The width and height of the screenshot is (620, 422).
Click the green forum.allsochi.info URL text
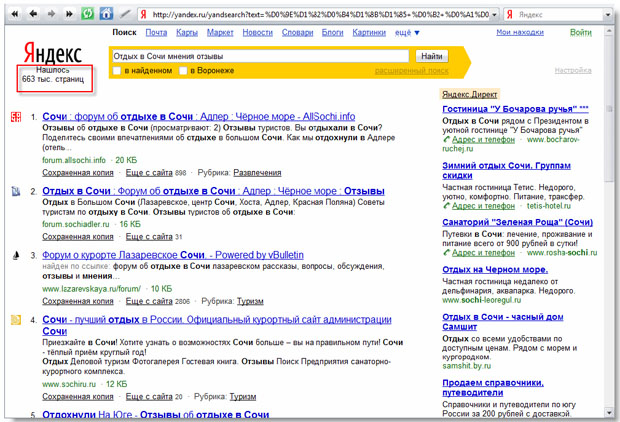(x=74, y=160)
